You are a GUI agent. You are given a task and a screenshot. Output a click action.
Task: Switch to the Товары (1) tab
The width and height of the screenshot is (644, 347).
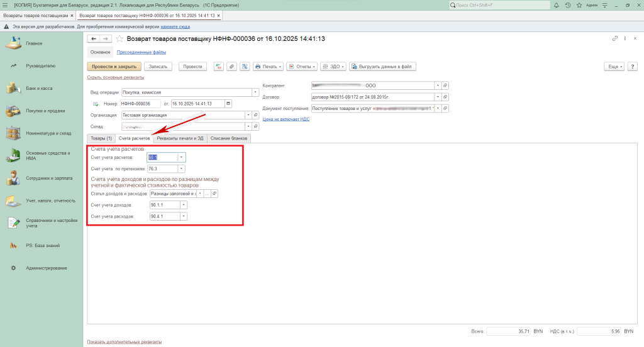tap(101, 138)
